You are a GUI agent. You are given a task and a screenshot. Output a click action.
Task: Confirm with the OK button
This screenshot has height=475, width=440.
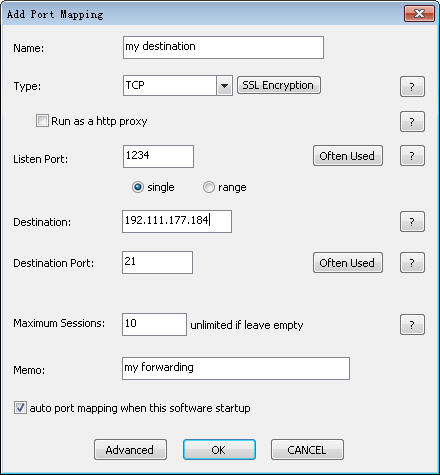219,450
